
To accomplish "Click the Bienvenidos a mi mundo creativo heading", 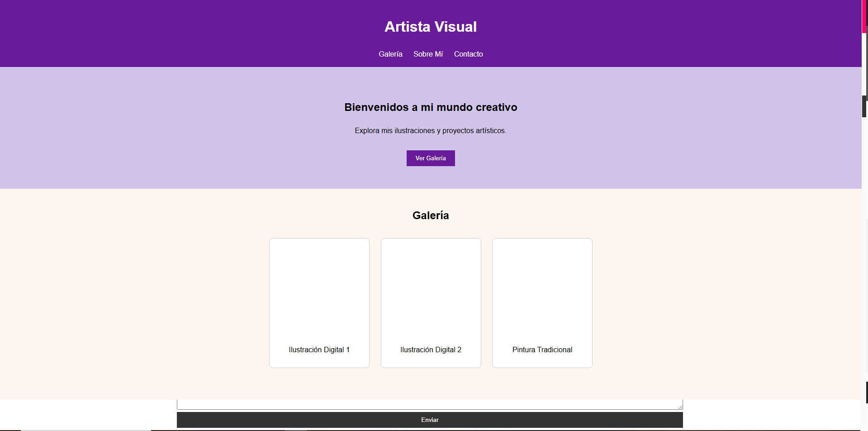I will (x=430, y=107).
